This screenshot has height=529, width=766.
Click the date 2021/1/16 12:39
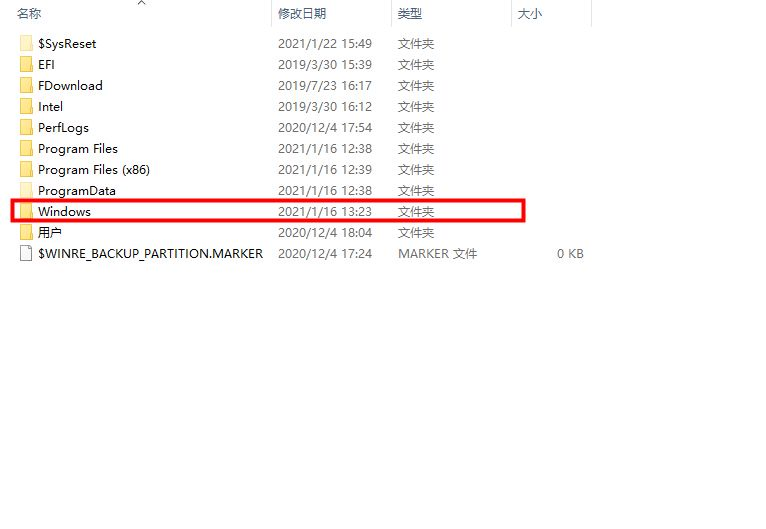tap(325, 169)
